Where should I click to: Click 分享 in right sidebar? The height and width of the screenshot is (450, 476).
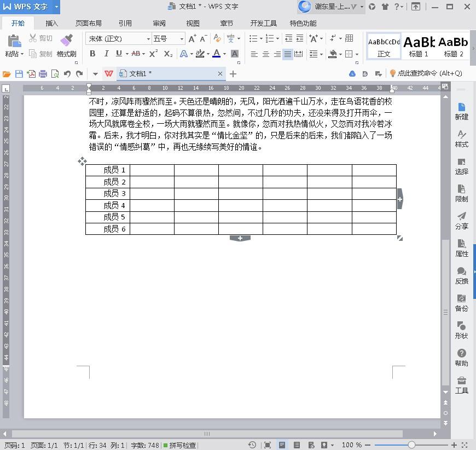[461, 221]
